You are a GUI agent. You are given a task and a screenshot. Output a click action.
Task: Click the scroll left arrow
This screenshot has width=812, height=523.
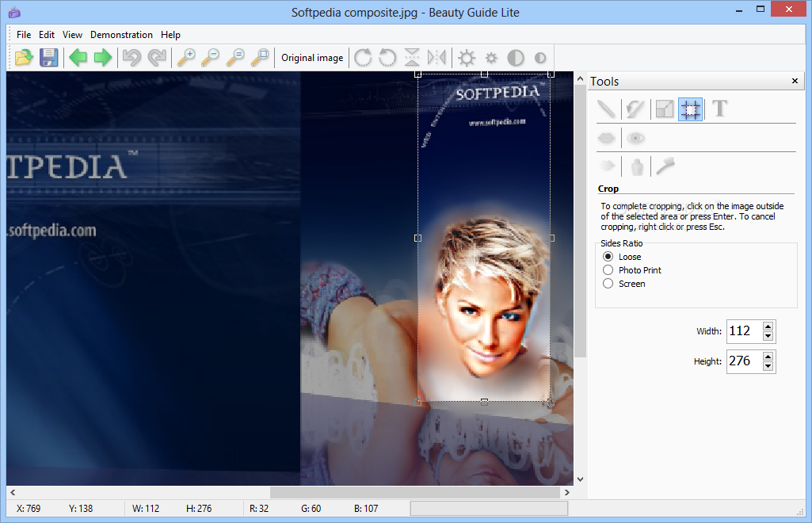pyautogui.click(x=13, y=492)
